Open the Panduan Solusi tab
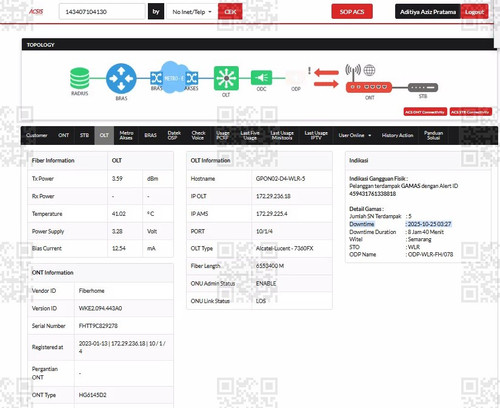The image size is (500, 408). point(433,135)
